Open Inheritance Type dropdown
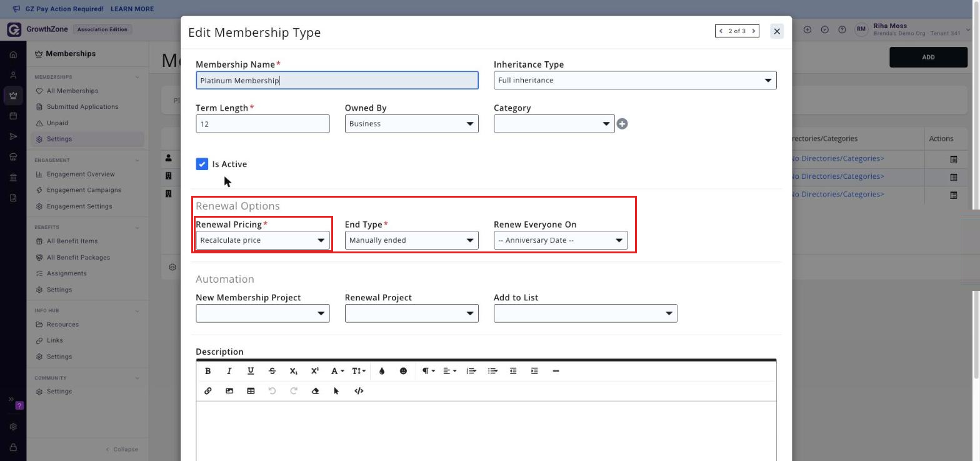The image size is (980, 461). (x=635, y=80)
